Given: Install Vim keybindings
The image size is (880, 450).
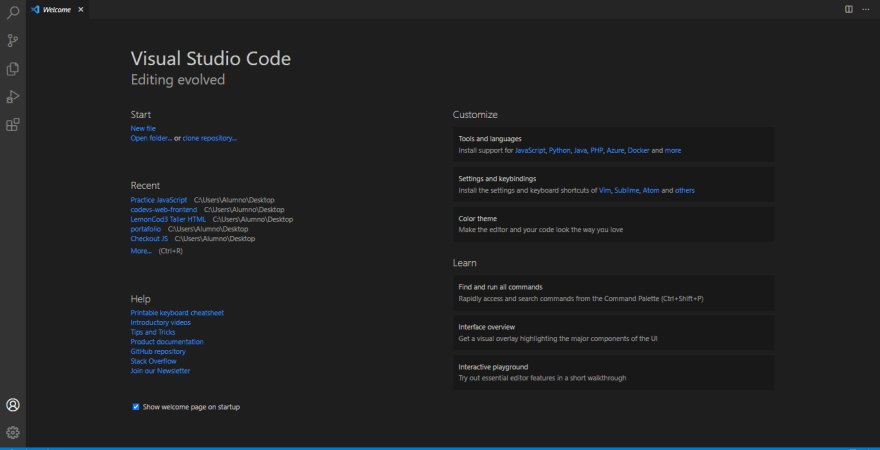Looking at the screenshot, I should (605, 191).
